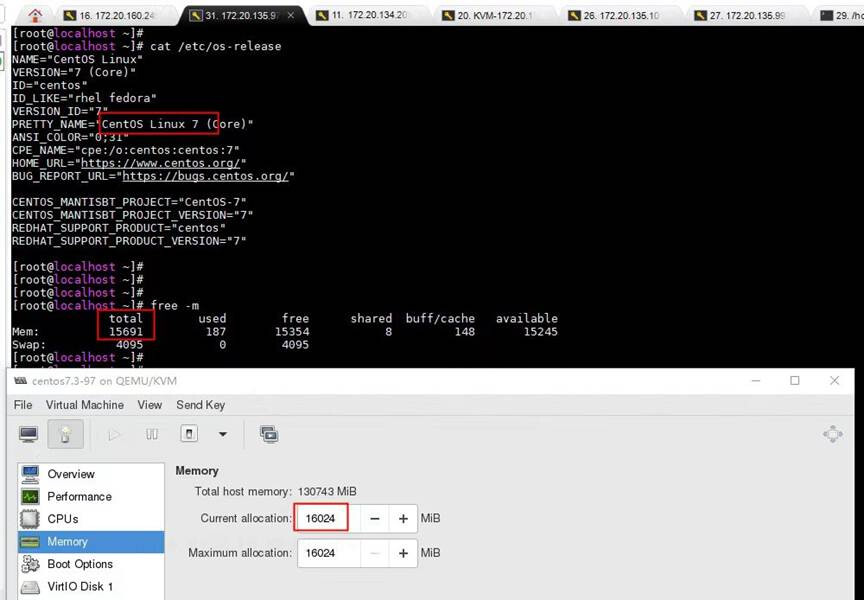Open the File menu
Viewport: 864px width, 600px height.
click(23, 405)
